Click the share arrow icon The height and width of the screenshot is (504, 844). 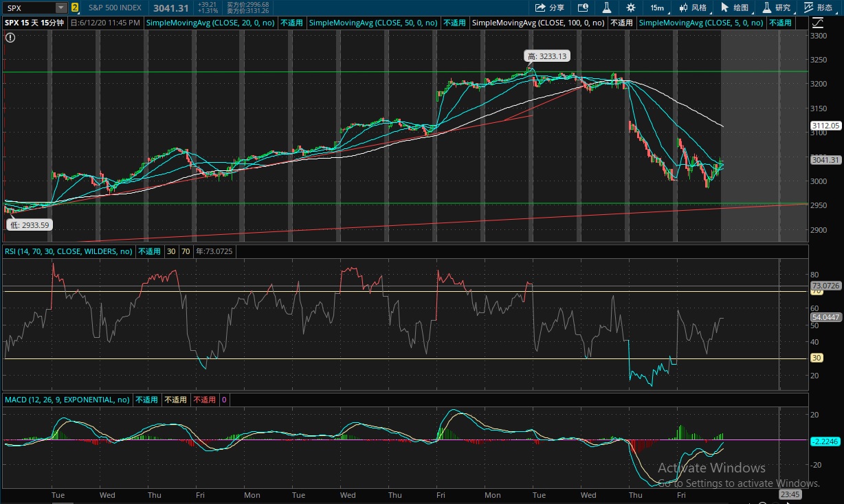click(540, 8)
